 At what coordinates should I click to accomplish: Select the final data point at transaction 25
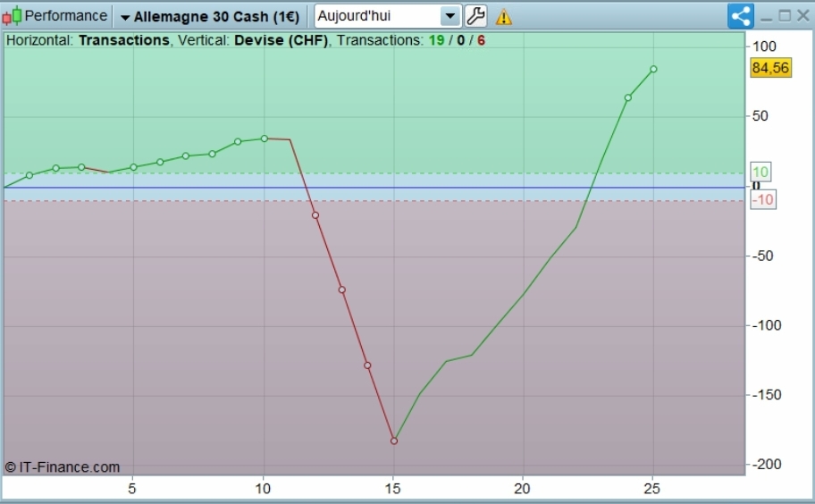point(653,69)
